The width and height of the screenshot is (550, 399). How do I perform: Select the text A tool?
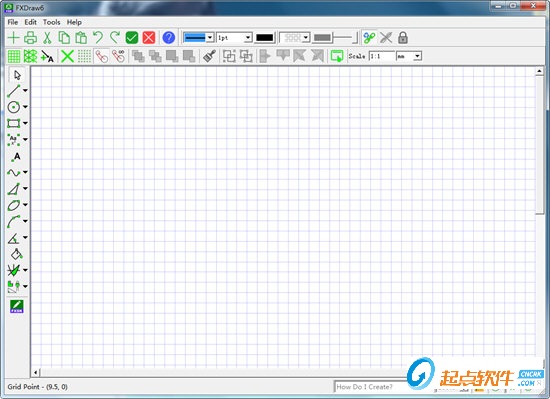tap(16, 156)
